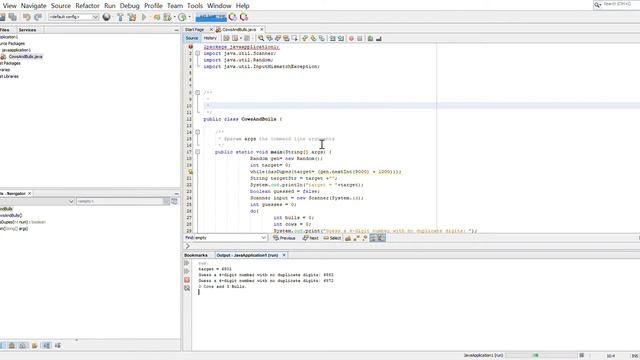Image resolution: width=640 pixels, height=360 pixels.
Task: Collapse the import statements code fold
Action: (x=198, y=53)
